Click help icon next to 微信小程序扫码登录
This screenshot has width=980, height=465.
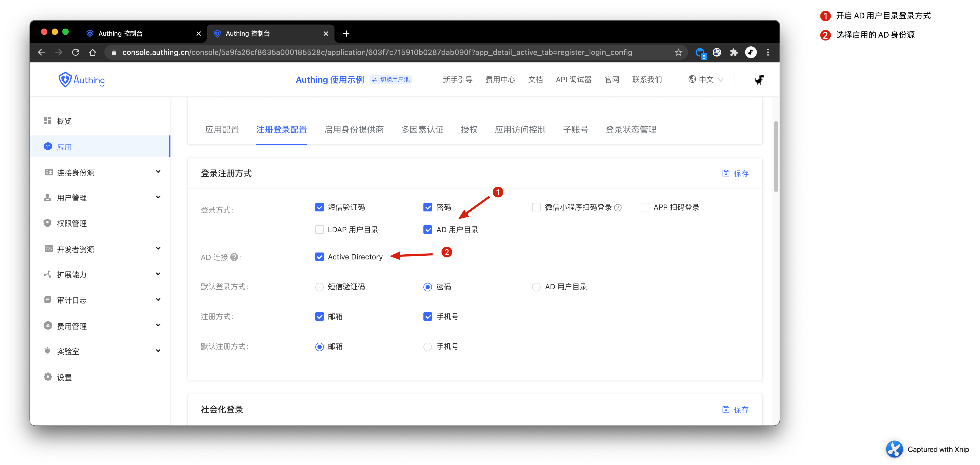(618, 207)
